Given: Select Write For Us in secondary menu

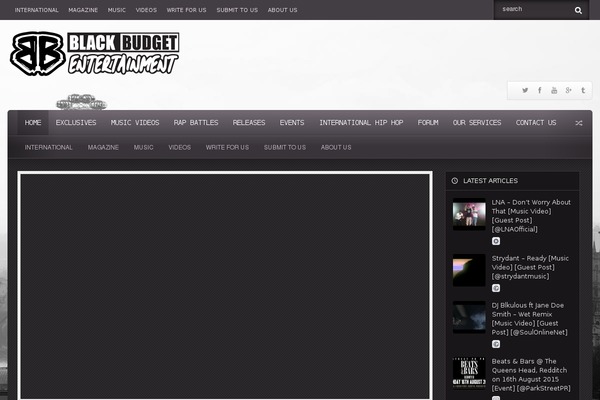Looking at the screenshot, I should coord(227,147).
